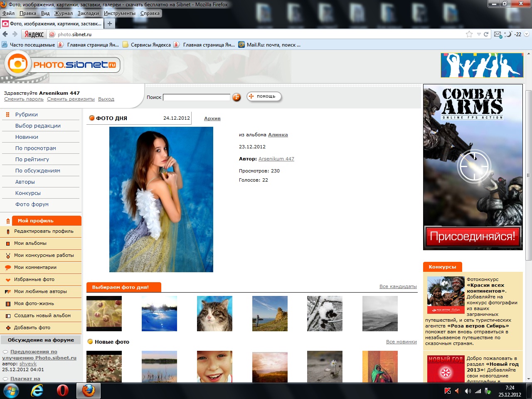Click the pencil icon beside Редактировать профиль

pos(8,232)
